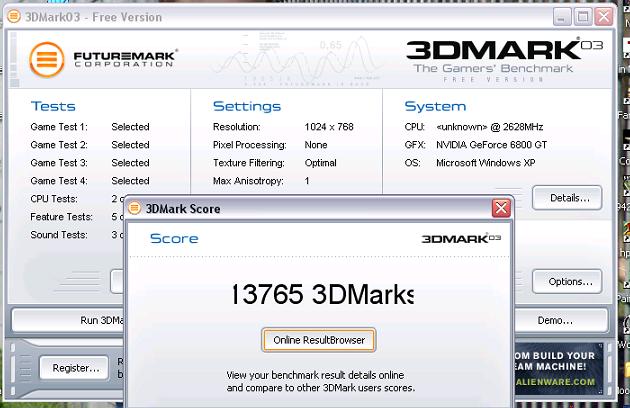The width and height of the screenshot is (630, 408).
Task: Click the 'Score' heading in dialog
Action: point(174,238)
